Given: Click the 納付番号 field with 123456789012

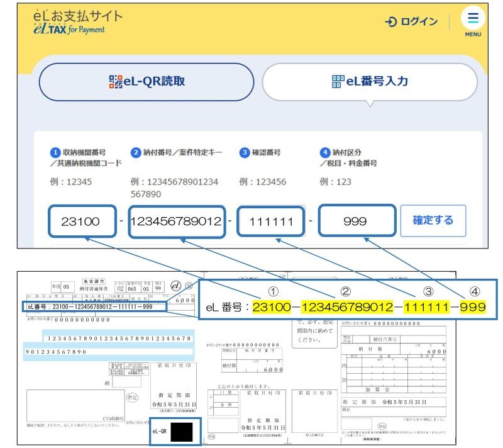Looking at the screenshot, I should point(177,221).
